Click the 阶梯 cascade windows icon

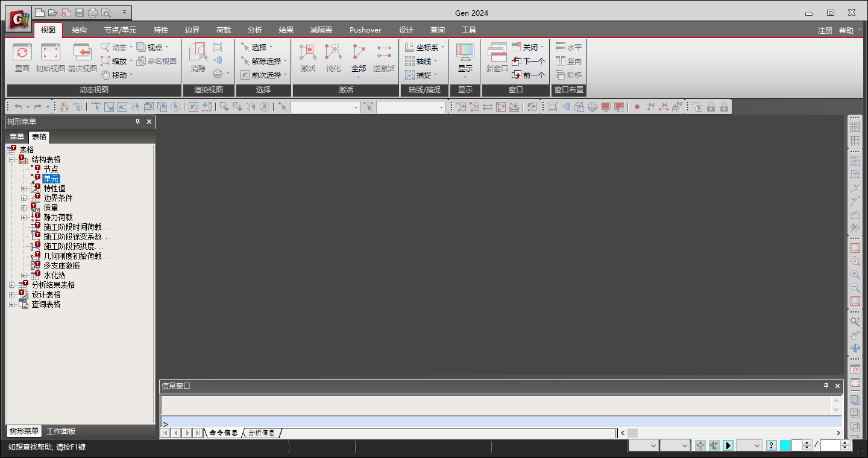click(x=561, y=75)
